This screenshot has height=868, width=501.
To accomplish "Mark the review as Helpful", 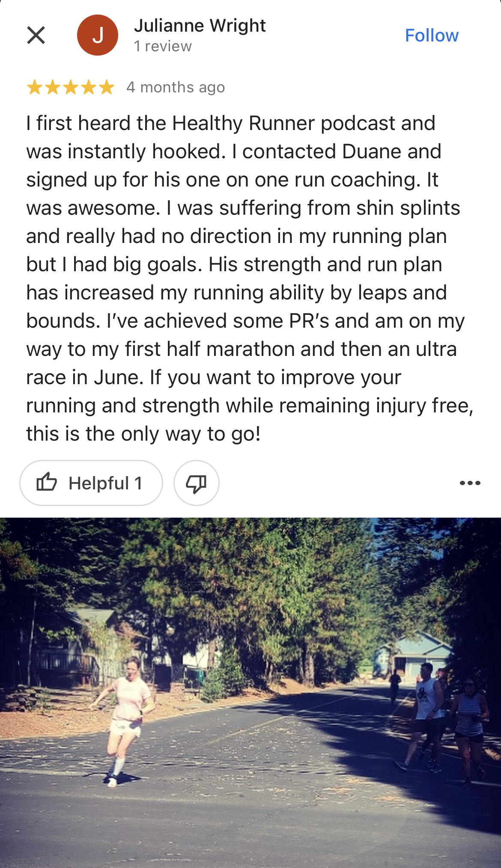I will 91,483.
